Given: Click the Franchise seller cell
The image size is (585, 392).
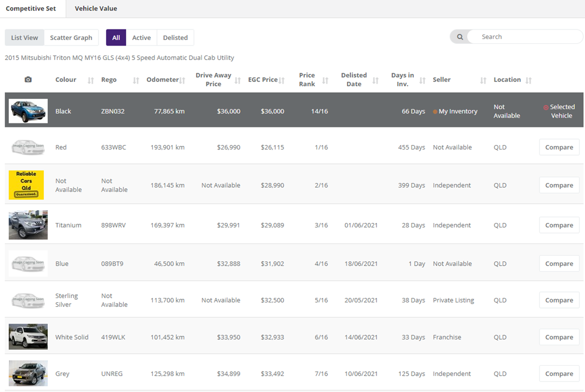Looking at the screenshot, I should pos(447,337).
